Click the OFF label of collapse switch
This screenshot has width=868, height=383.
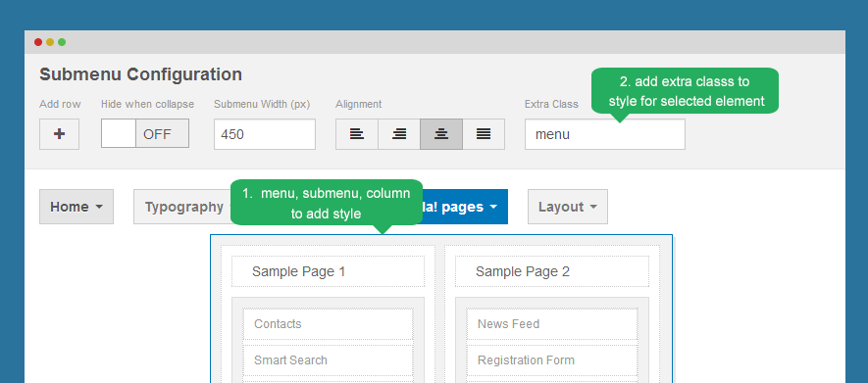[x=157, y=134]
